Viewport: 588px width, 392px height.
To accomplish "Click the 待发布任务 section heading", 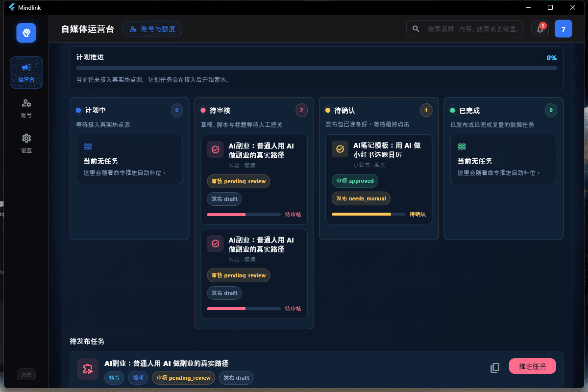I will (87, 341).
